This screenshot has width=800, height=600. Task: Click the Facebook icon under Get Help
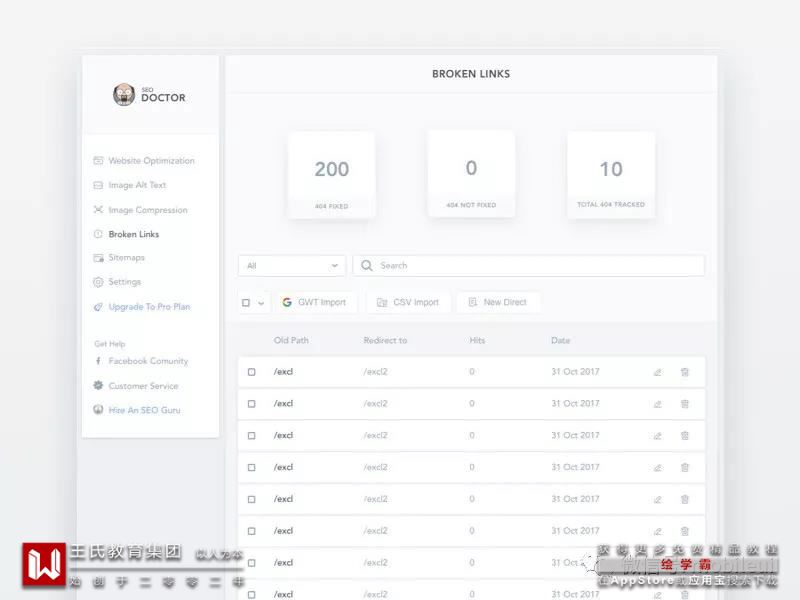coord(98,361)
